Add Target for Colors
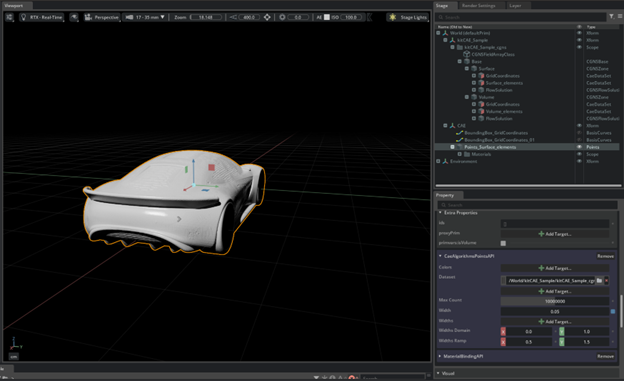The height and width of the screenshot is (381, 624). pos(555,268)
